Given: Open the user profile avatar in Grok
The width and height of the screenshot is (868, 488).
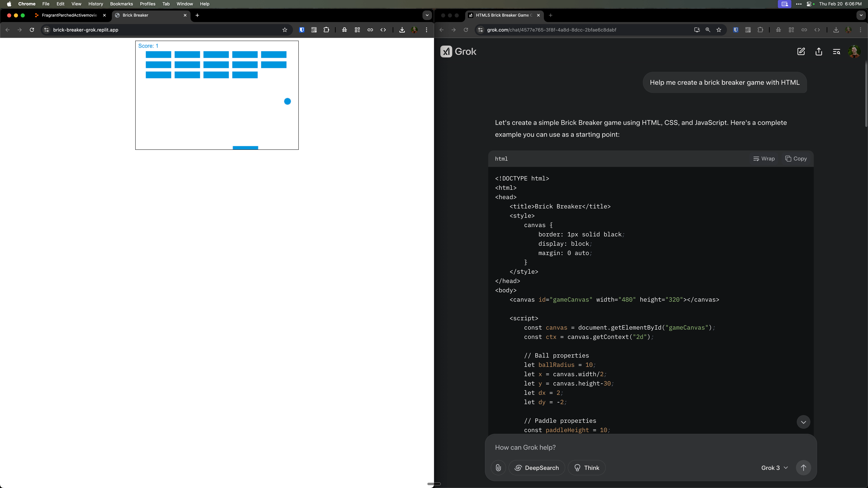Looking at the screenshot, I should click(x=854, y=52).
